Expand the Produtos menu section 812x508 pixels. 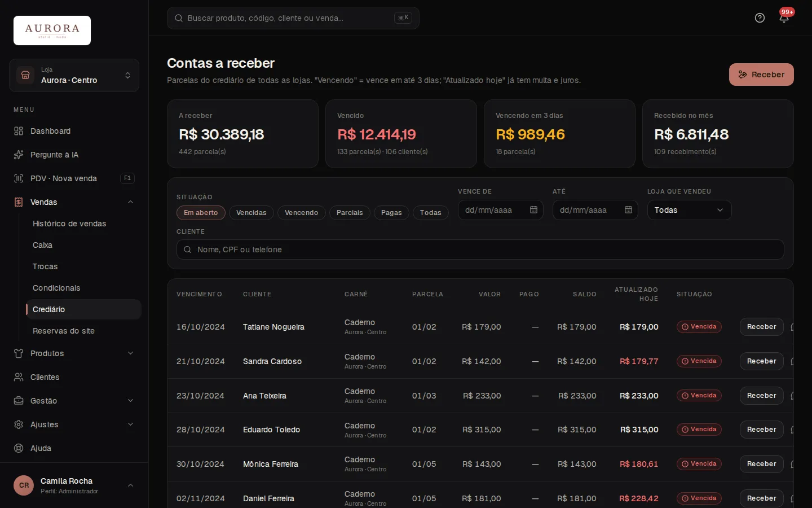[74, 353]
